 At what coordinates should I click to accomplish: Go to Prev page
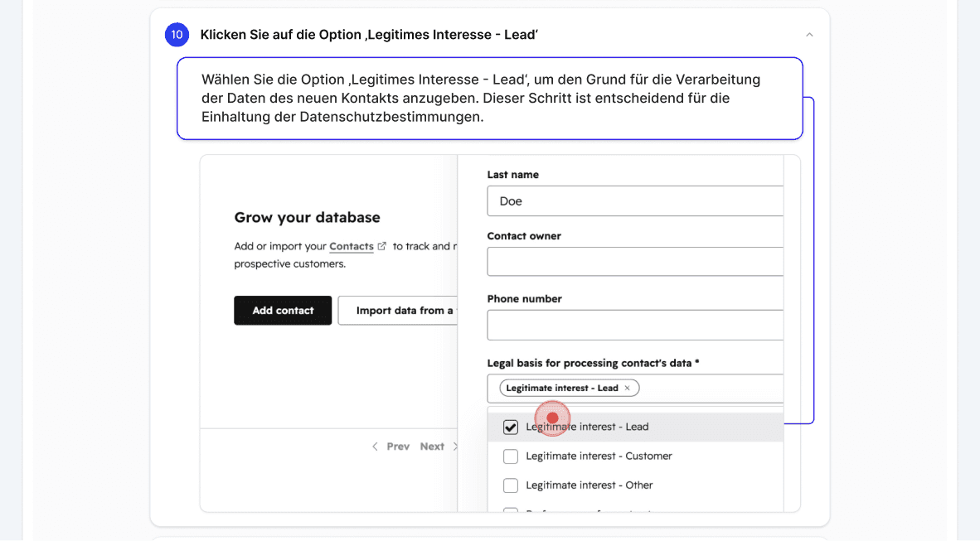coord(397,446)
